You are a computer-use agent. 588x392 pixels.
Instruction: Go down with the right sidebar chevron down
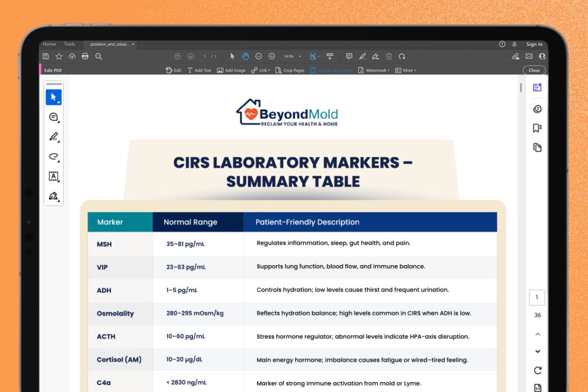click(x=537, y=351)
